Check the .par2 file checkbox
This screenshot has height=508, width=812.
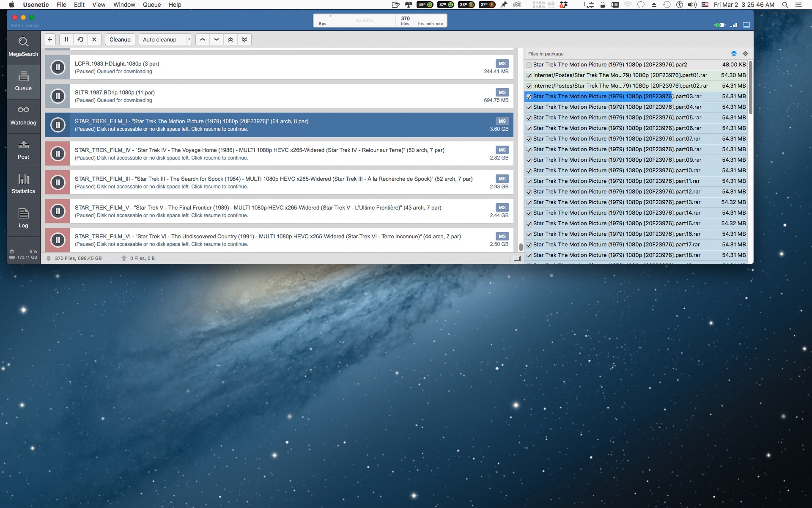529,65
